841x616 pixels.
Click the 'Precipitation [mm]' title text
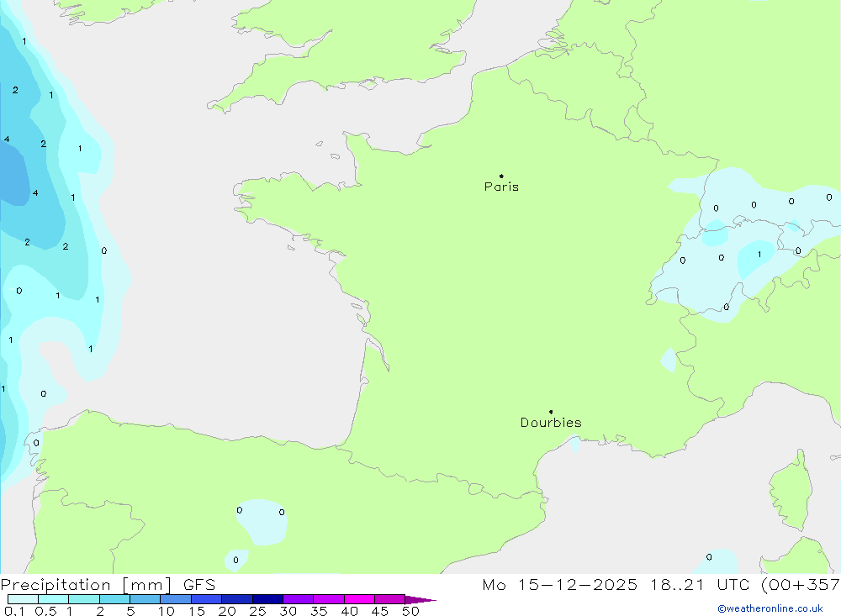point(86,585)
